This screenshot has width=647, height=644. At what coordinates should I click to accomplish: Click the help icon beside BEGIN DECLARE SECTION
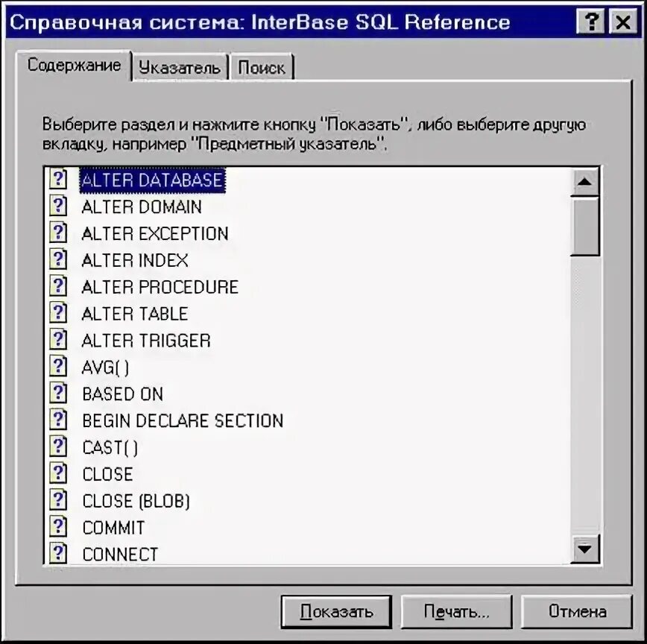coord(58,420)
